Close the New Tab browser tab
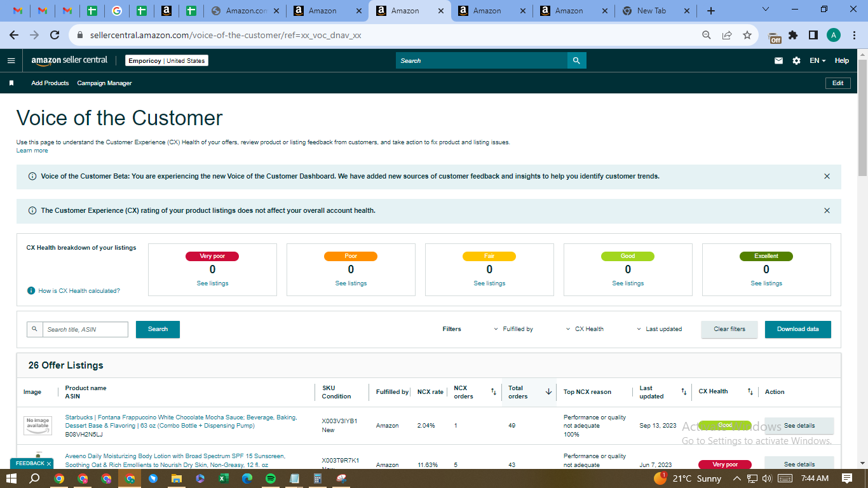The height and width of the screenshot is (488, 868). tap(686, 11)
